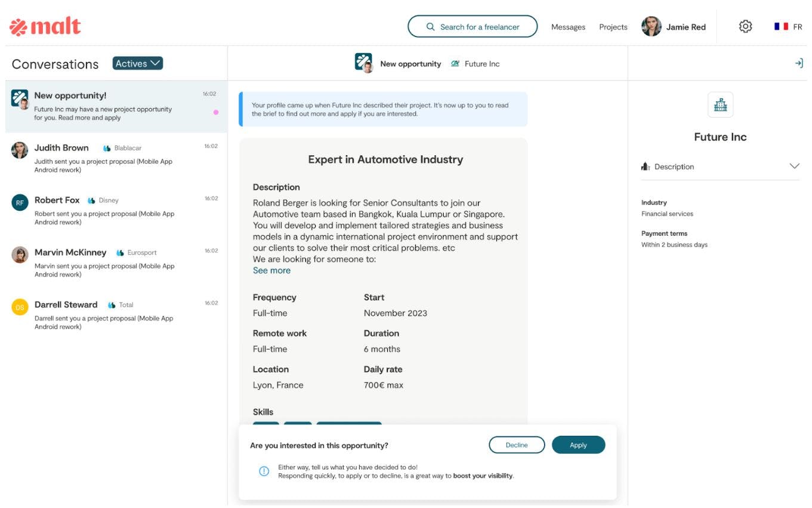Click Future Inc label in header
The width and height of the screenshot is (812, 508).
482,64
